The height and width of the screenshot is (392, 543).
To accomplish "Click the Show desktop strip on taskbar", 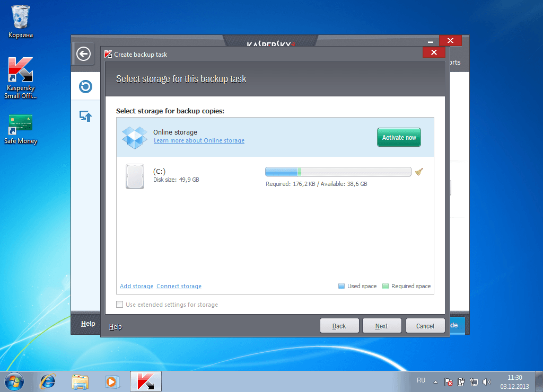I will pyautogui.click(x=539, y=381).
